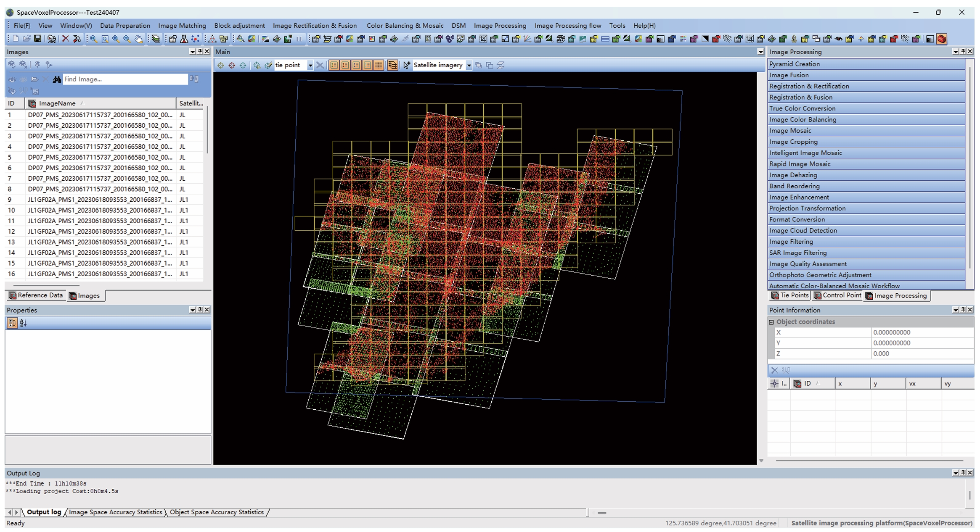Viewport: 980px width, 532px height.
Task: Toggle the orange grid display button
Action: (x=379, y=65)
